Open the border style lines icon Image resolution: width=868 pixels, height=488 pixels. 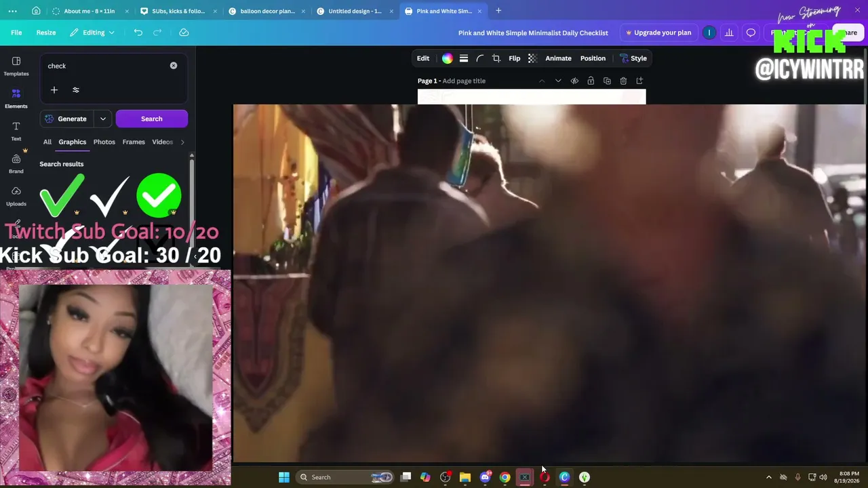coord(464,58)
